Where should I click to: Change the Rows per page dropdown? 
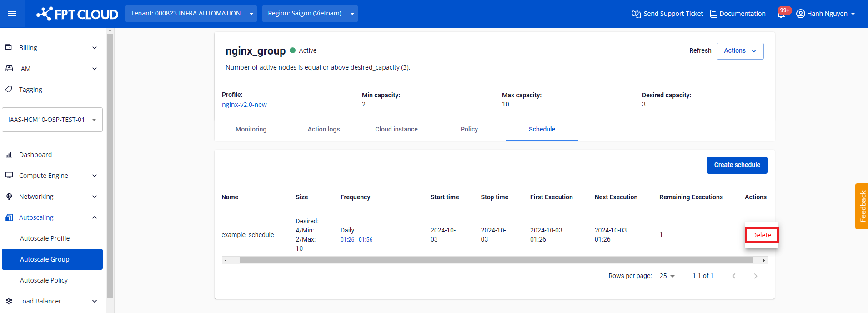[x=667, y=276]
